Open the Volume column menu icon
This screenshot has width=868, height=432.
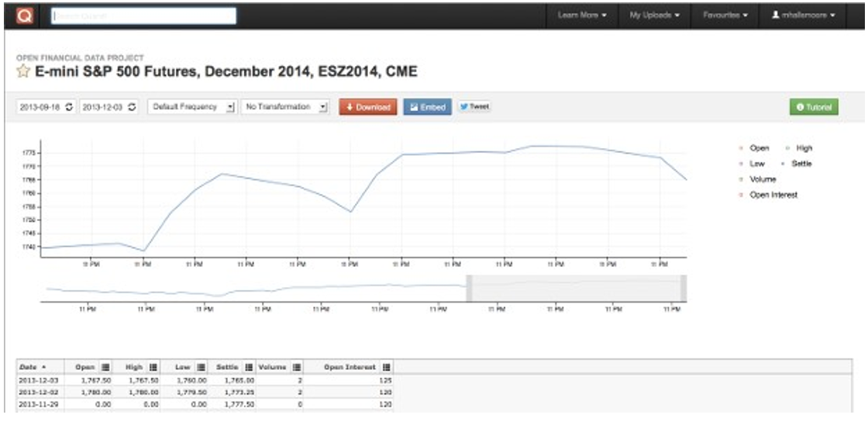(297, 367)
